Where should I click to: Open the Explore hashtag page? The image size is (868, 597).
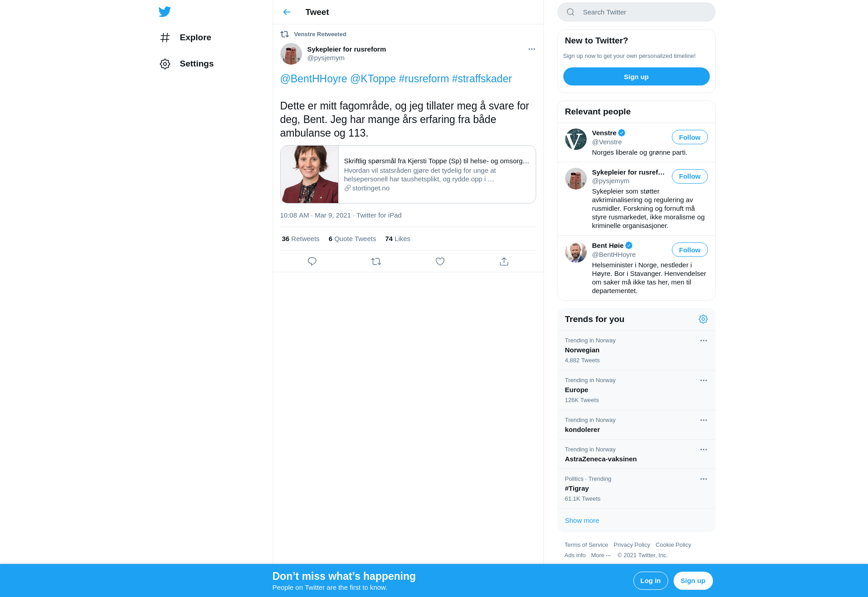click(186, 38)
